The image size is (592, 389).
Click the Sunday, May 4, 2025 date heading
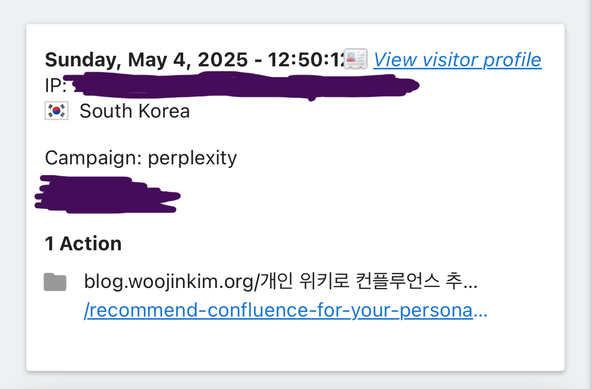click(146, 60)
